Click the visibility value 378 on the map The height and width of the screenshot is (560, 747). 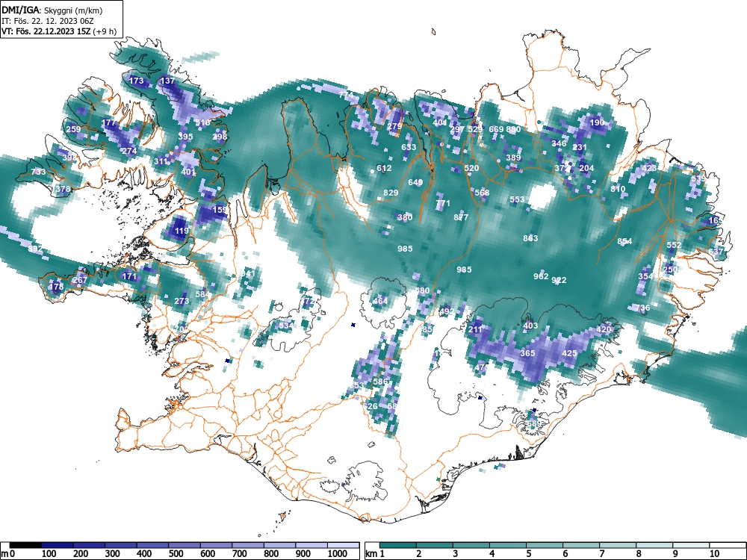[63, 189]
